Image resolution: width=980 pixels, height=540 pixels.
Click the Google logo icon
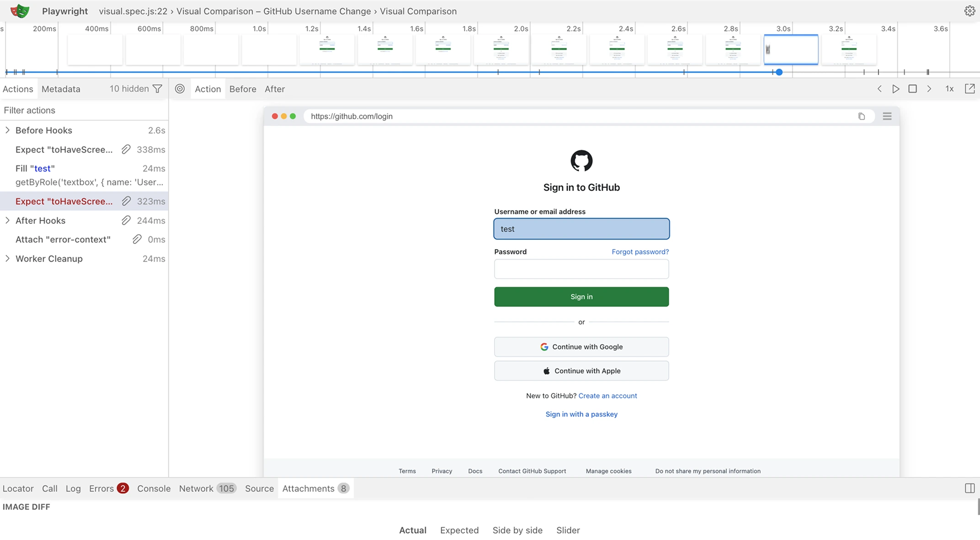point(544,347)
